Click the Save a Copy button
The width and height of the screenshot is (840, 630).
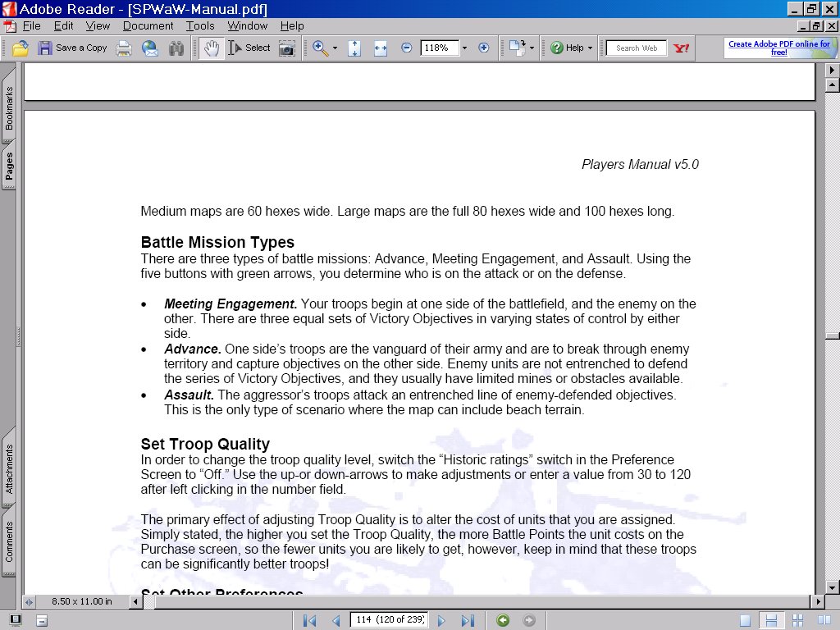point(72,48)
